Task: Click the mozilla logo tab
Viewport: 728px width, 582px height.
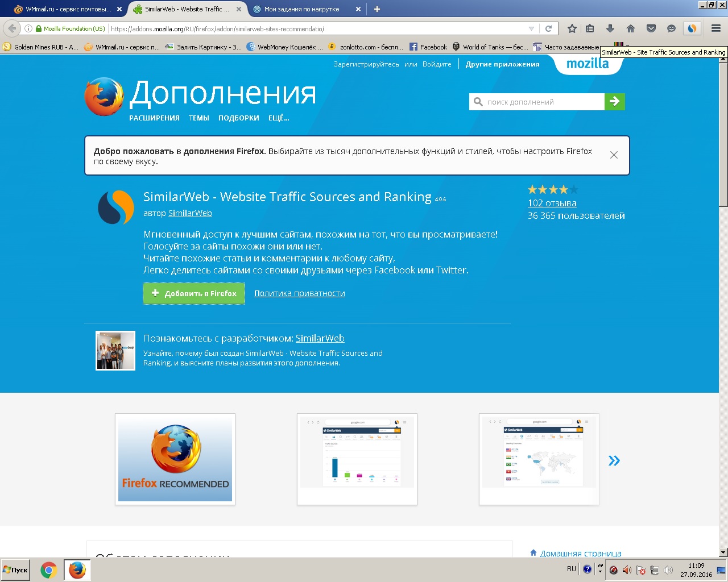Action: 588,63
